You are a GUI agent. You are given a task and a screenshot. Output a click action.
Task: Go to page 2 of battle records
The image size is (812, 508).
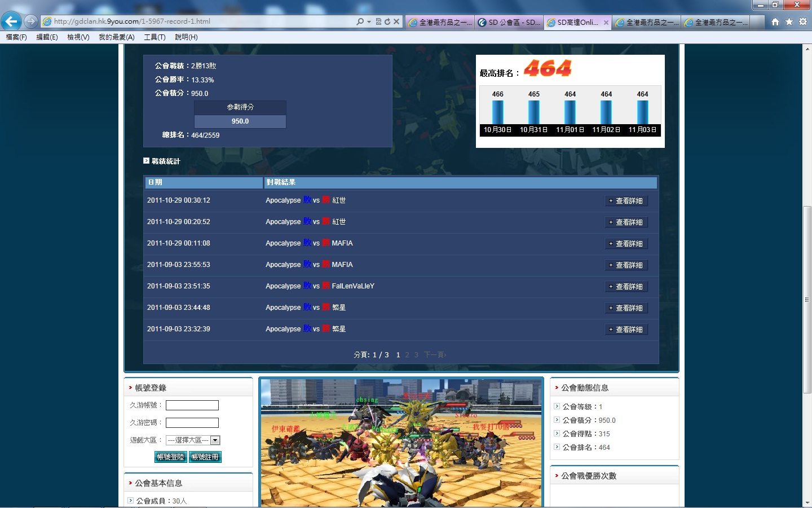[x=407, y=355]
